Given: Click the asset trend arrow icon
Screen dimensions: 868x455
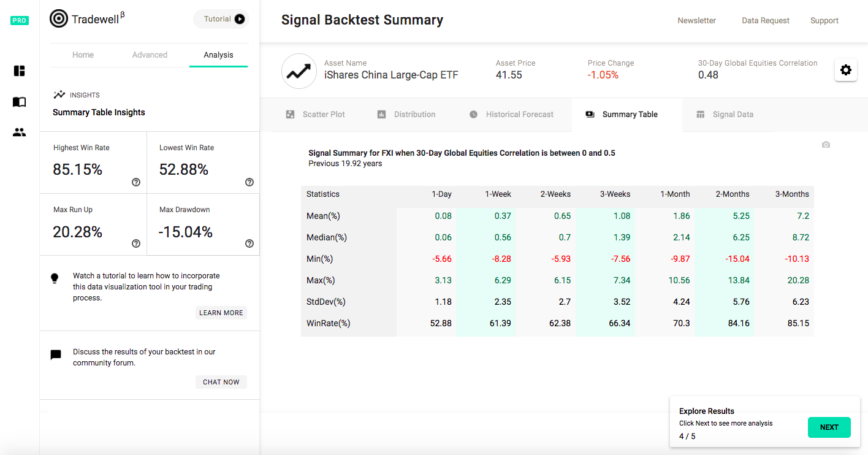Looking at the screenshot, I should [x=299, y=72].
